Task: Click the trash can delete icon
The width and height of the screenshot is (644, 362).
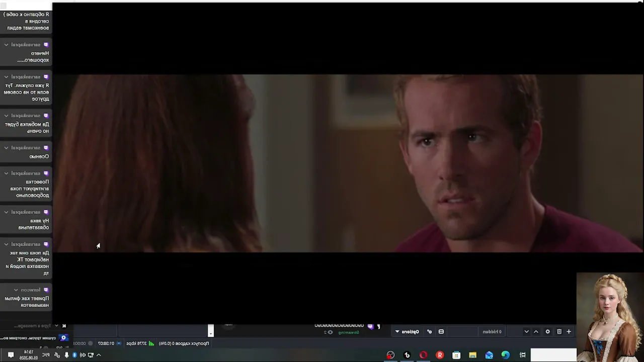Action: point(559,332)
